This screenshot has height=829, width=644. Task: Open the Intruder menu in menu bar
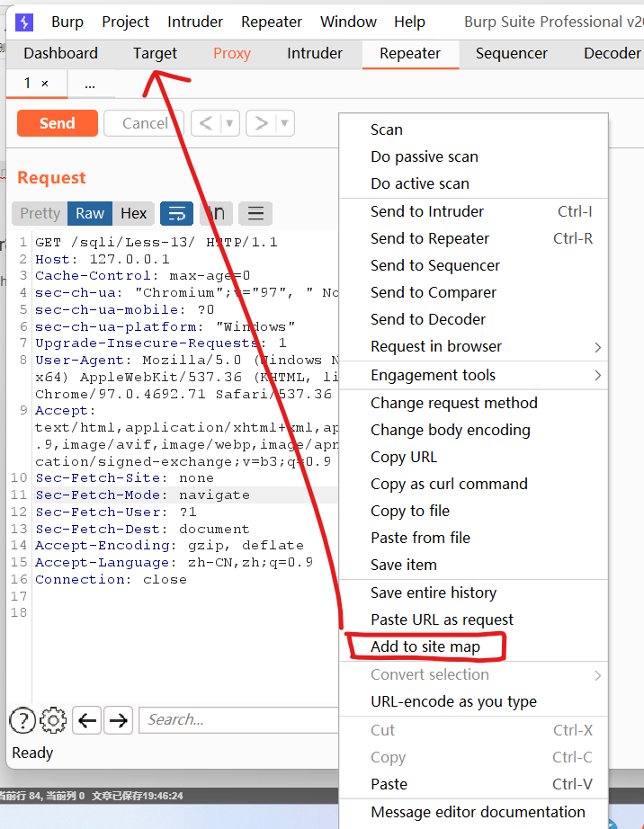[x=195, y=22]
